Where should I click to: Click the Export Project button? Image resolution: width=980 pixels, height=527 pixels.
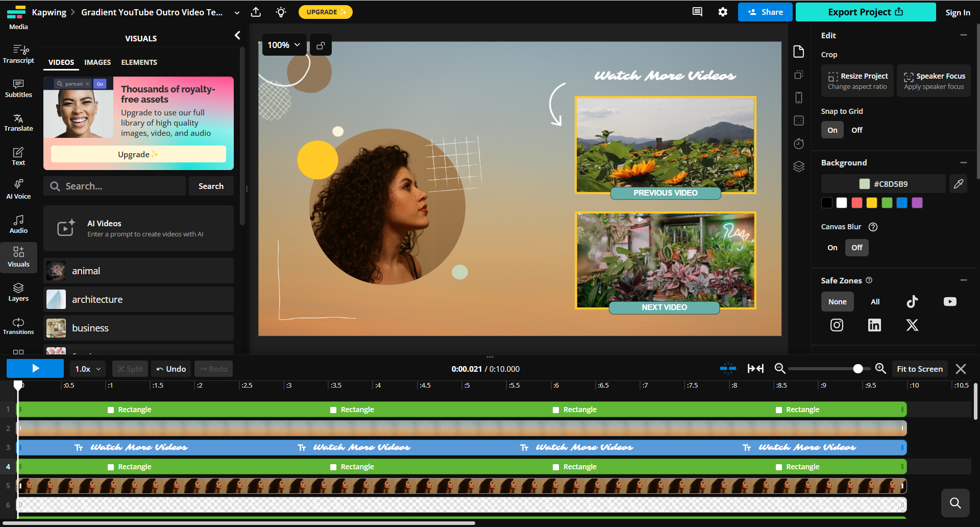(x=865, y=12)
